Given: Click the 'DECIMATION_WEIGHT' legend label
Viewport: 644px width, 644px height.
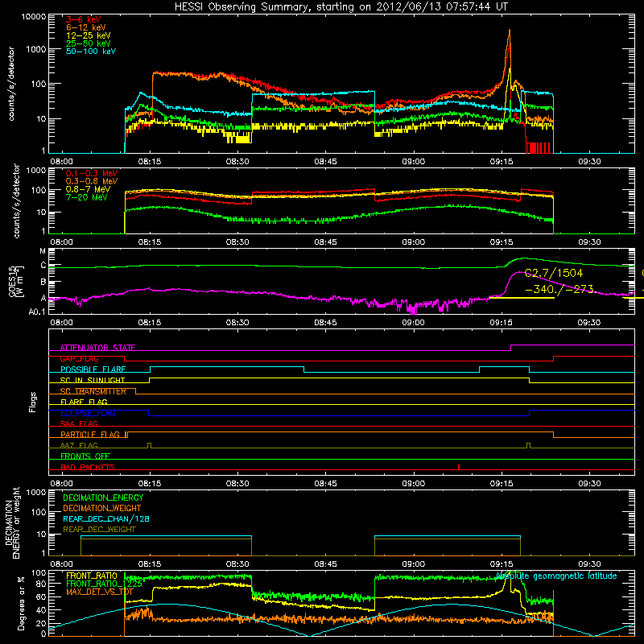Looking at the screenshot, I should click(102, 509).
